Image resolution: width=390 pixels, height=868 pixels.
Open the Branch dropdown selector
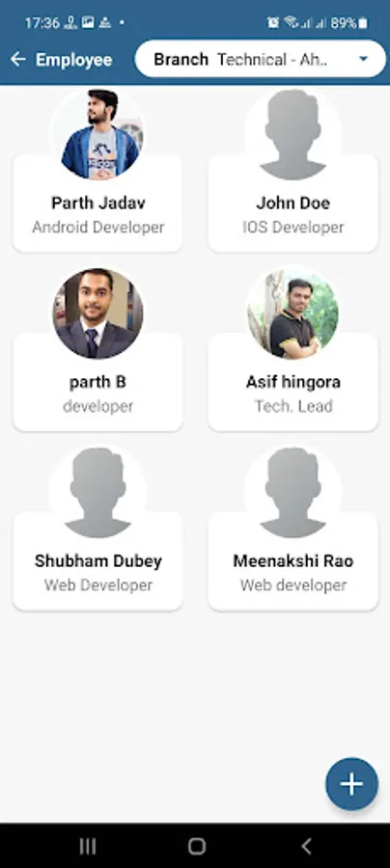tap(261, 59)
